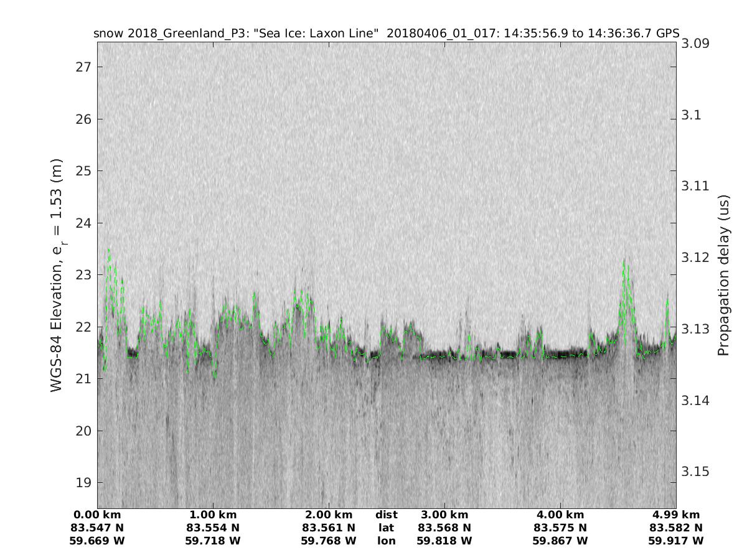This screenshot has width=747, height=560.
Task: Select the latitude label "83.575 N"
Action: pyautogui.click(x=560, y=528)
